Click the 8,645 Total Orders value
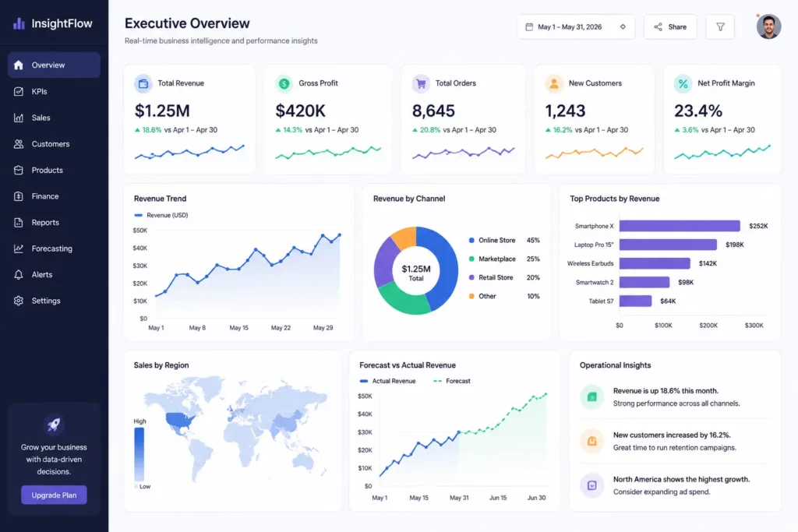This screenshot has height=532, width=798. point(433,111)
